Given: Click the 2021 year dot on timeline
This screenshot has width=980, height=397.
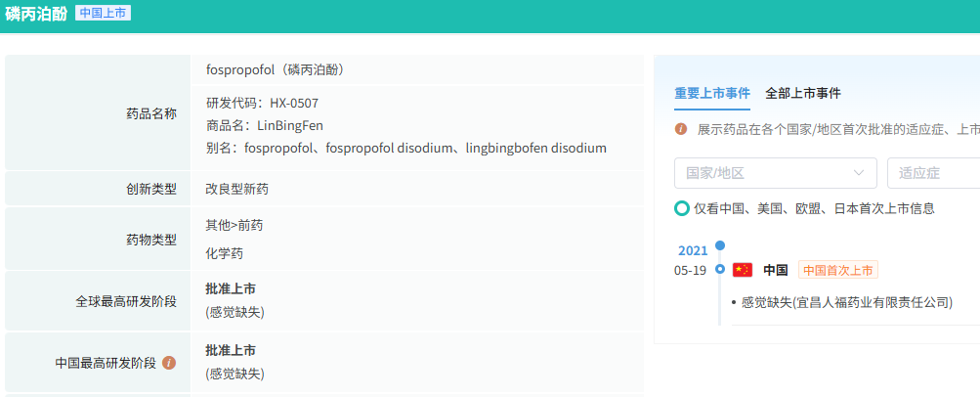Looking at the screenshot, I should coord(720,246).
